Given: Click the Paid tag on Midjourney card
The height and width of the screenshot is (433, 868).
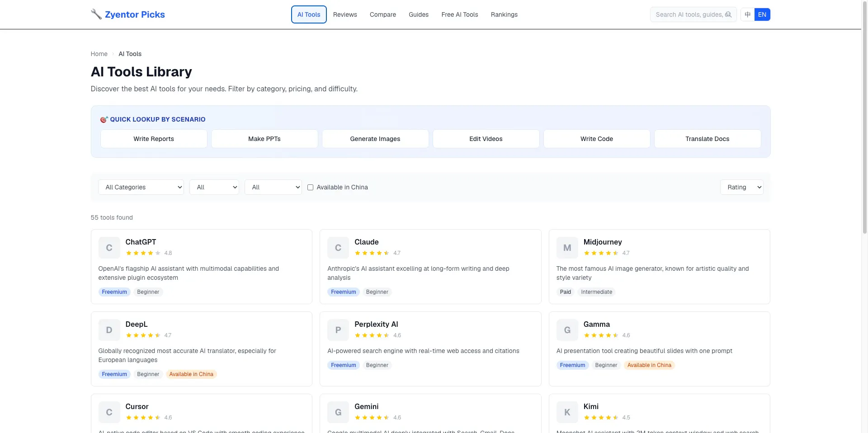Looking at the screenshot, I should point(566,292).
